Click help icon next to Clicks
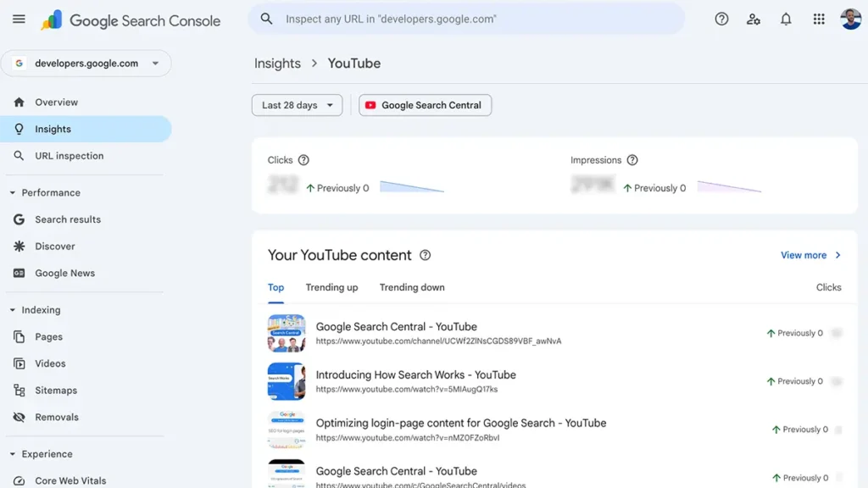 (303, 160)
